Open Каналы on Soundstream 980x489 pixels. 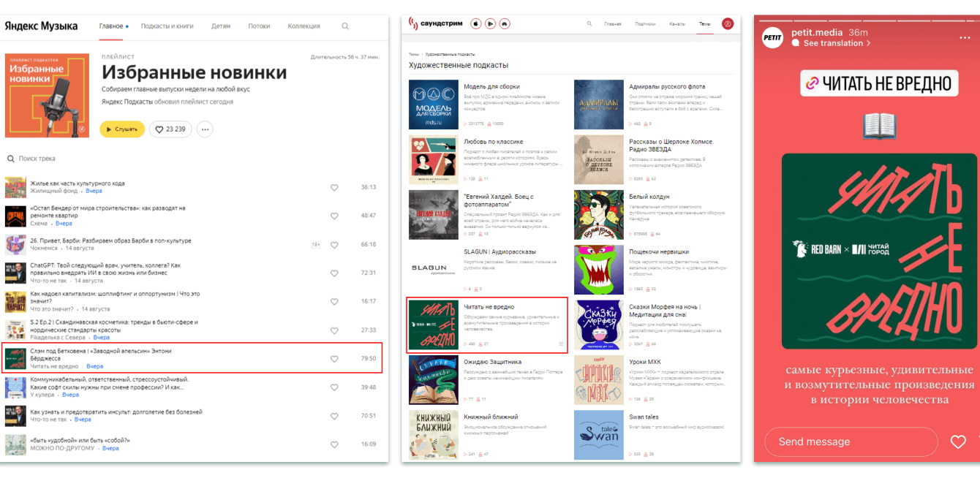pyautogui.click(x=677, y=24)
